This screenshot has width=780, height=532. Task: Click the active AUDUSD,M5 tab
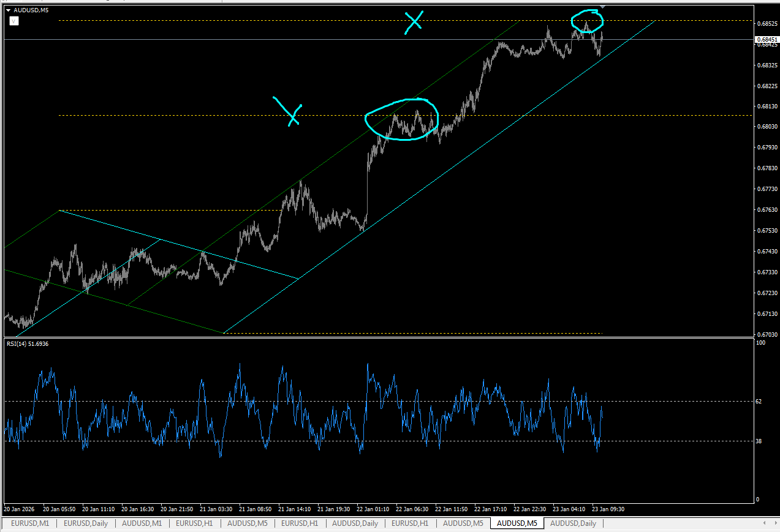tap(517, 523)
